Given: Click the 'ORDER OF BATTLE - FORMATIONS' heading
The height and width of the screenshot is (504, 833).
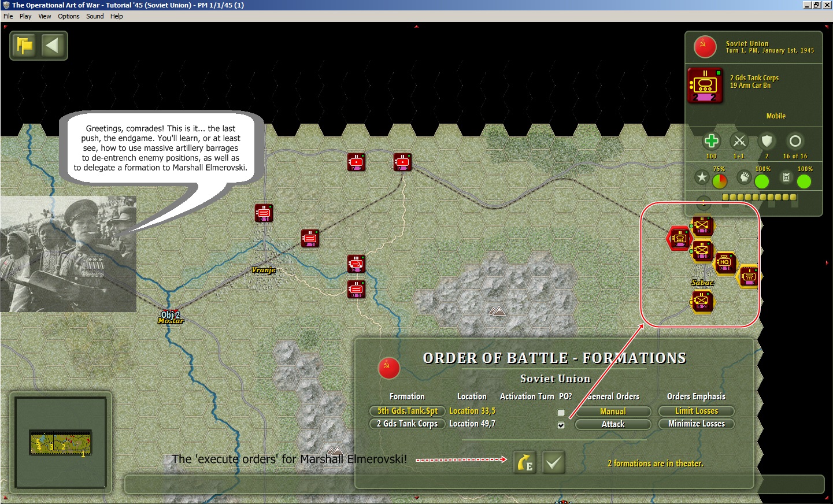Looking at the screenshot, I should [x=555, y=358].
